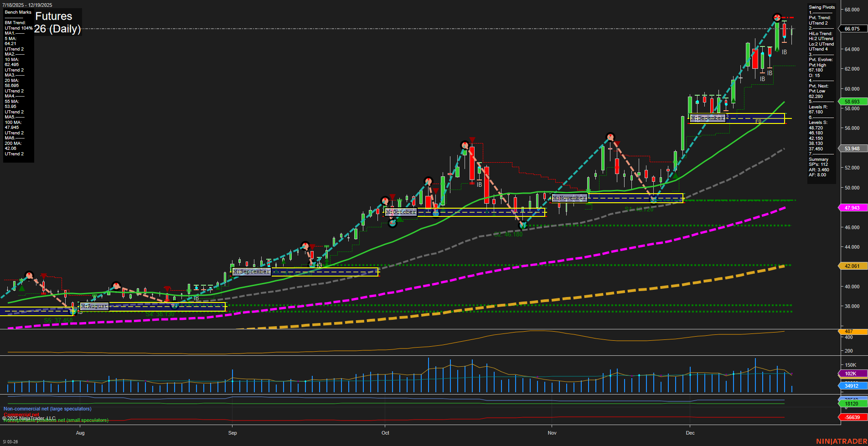
Task: Click the magenta 102K marker beside the volume panel
Action: point(851,374)
